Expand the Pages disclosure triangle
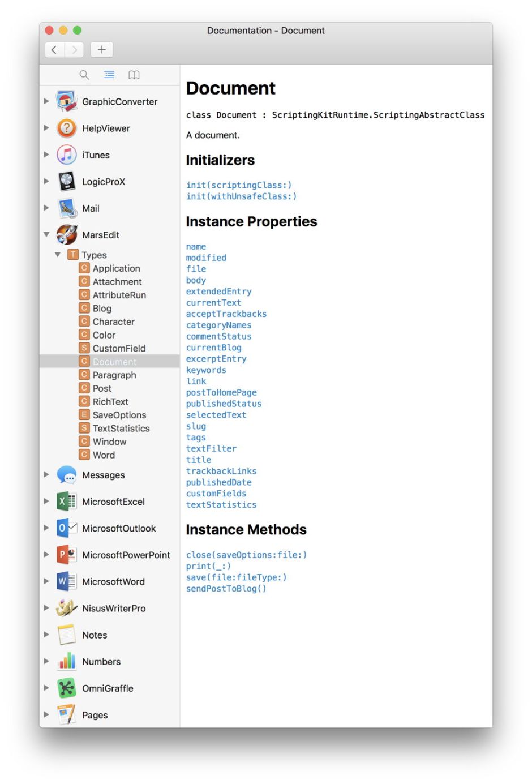 click(46, 714)
